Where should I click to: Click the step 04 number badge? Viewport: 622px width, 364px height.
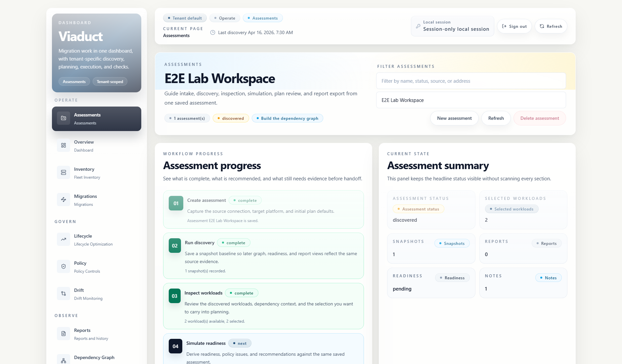tap(175, 346)
